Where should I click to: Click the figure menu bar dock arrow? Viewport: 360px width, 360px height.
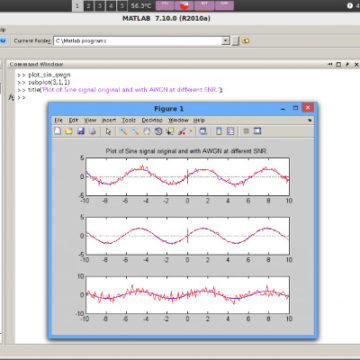(310, 120)
